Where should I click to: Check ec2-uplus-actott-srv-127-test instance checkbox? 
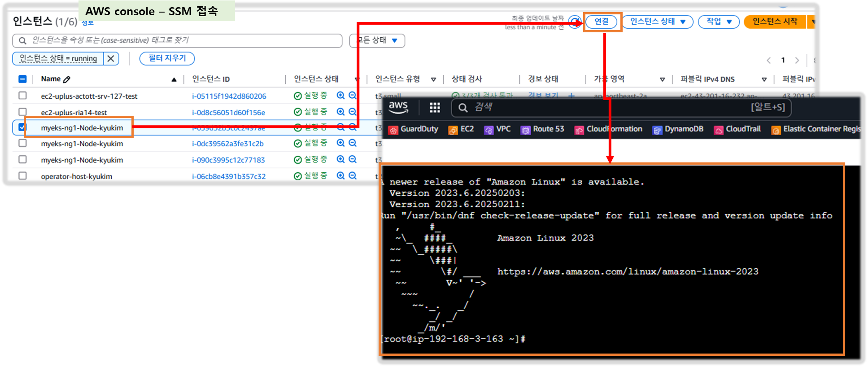[22, 96]
